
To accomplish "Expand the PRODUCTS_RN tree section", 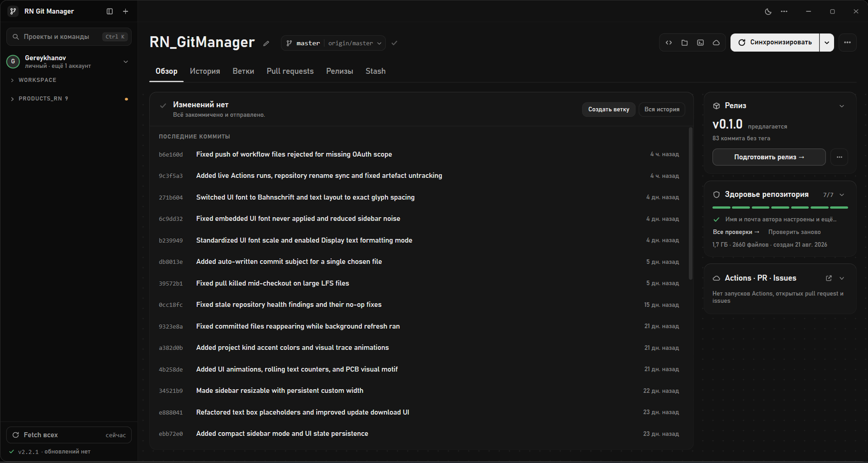I will (x=12, y=99).
